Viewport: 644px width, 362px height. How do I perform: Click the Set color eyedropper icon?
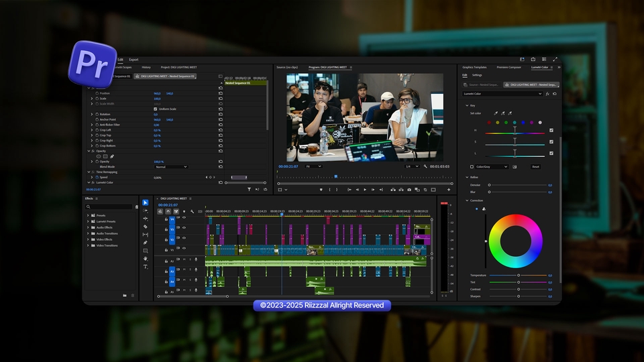[495, 113]
